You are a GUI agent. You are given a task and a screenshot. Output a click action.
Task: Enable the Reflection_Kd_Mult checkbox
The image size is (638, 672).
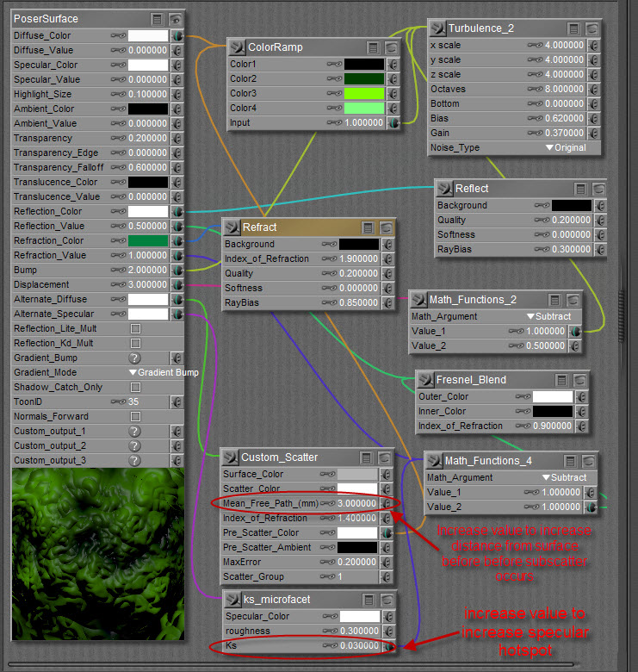[x=136, y=343]
